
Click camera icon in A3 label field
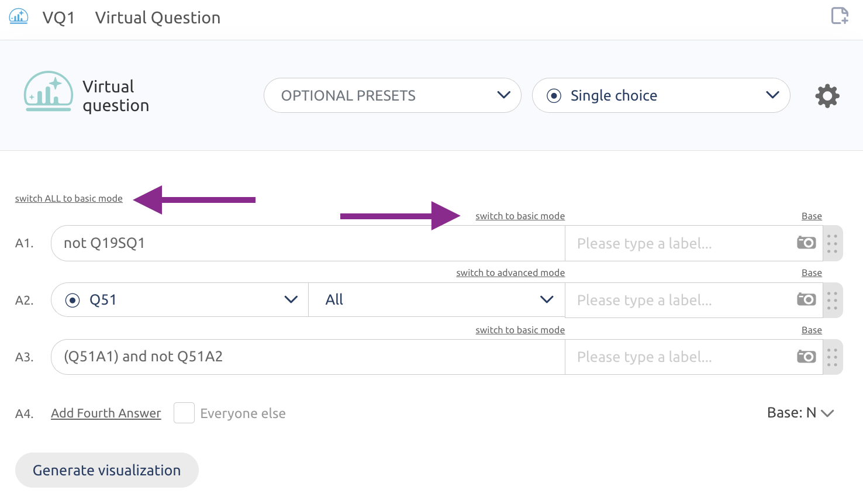click(806, 357)
